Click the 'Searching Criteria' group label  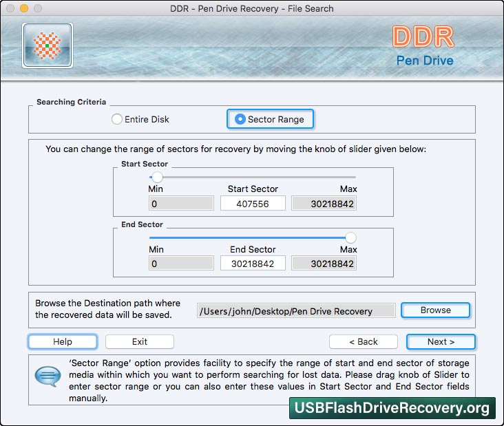coord(71,102)
